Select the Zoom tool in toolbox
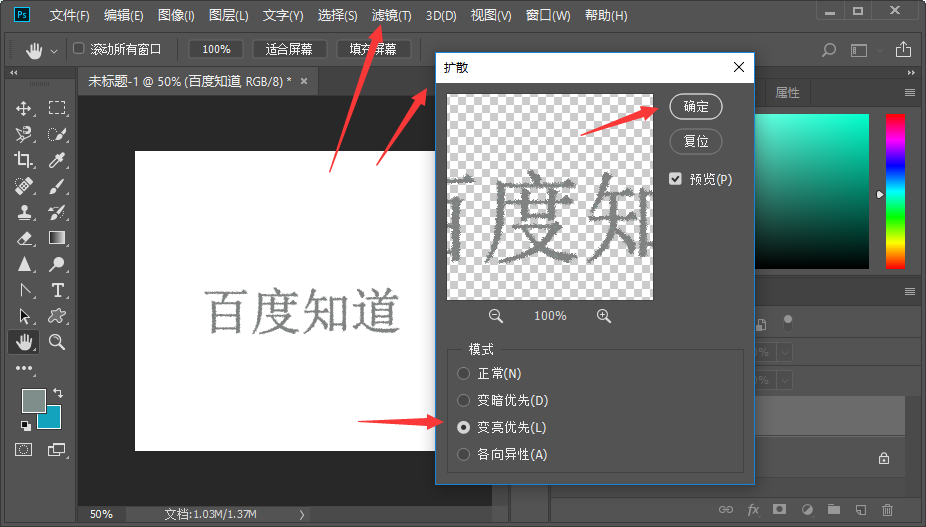This screenshot has width=926, height=527. pos(57,341)
